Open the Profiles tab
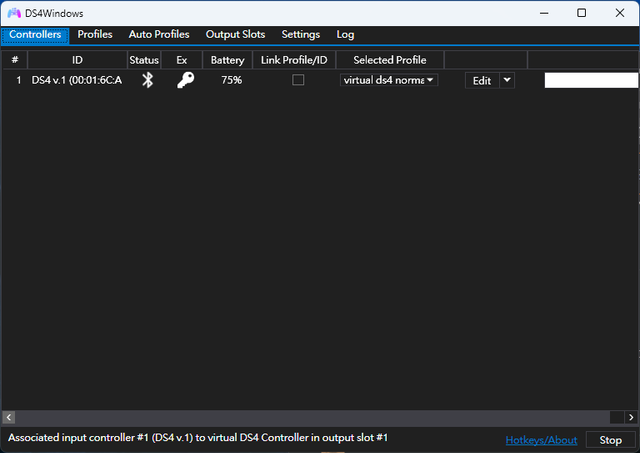The image size is (640, 453). click(95, 35)
